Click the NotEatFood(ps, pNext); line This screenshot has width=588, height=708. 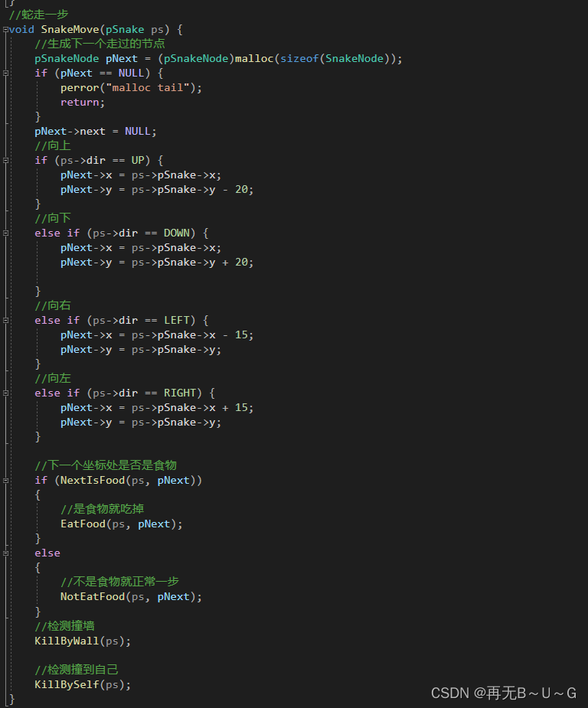(131, 596)
